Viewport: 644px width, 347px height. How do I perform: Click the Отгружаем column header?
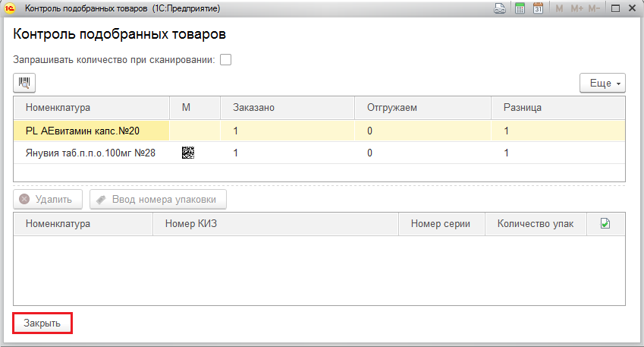coord(423,107)
